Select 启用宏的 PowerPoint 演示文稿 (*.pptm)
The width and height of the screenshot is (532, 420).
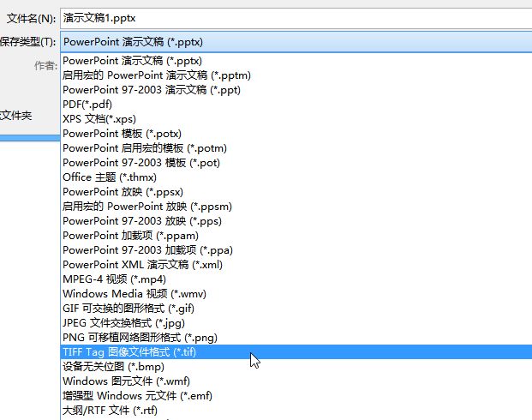click(x=296, y=75)
